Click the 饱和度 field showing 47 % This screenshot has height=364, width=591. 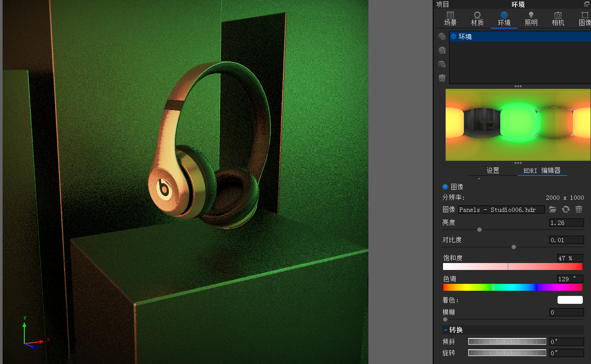click(570, 258)
